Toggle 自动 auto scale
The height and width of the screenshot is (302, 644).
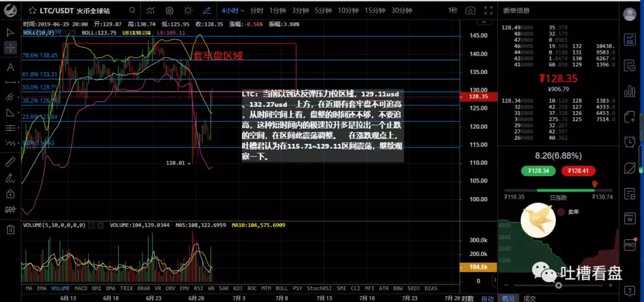(x=488, y=298)
